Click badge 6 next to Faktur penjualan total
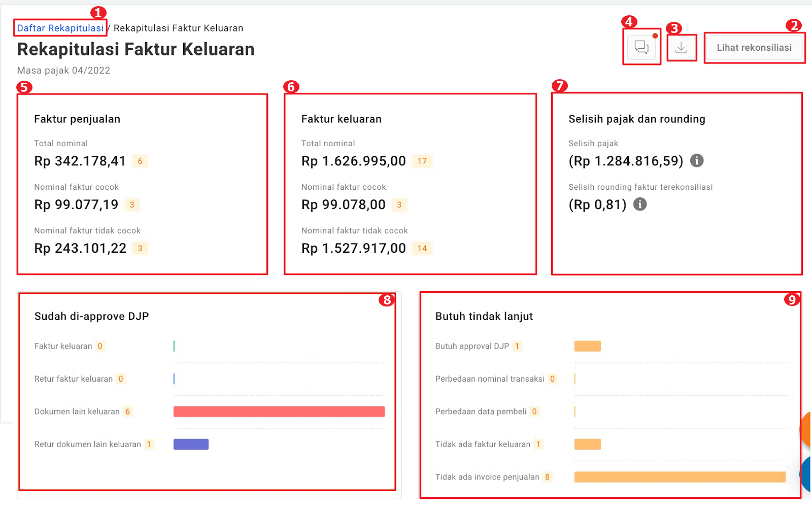Viewport: 812px width, 510px height. click(x=140, y=161)
